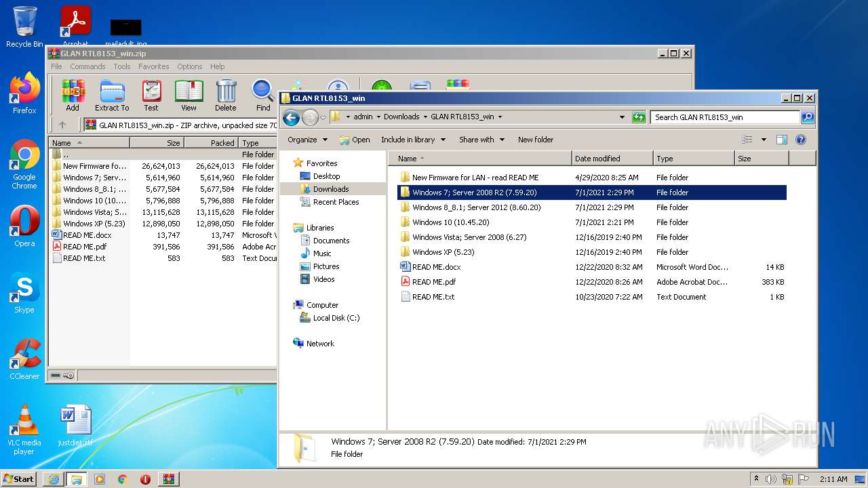Image resolution: width=868 pixels, height=488 pixels.
Task: Open WinRAR Tools menu
Action: pyautogui.click(x=122, y=66)
